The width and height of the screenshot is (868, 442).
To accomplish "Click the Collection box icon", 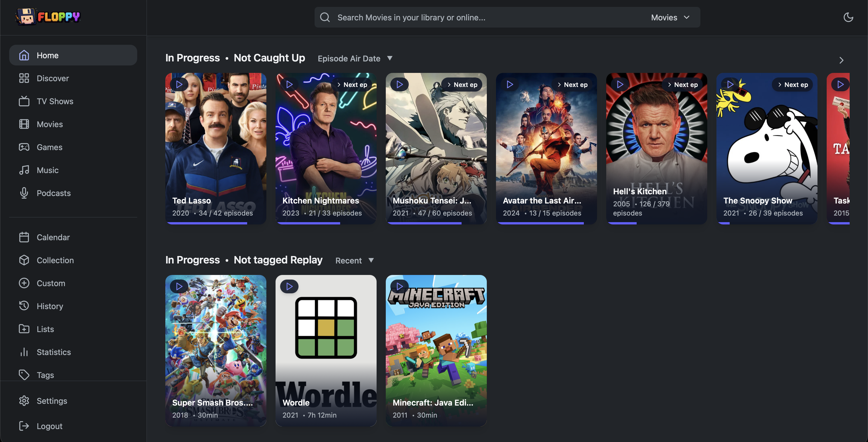I will point(24,260).
